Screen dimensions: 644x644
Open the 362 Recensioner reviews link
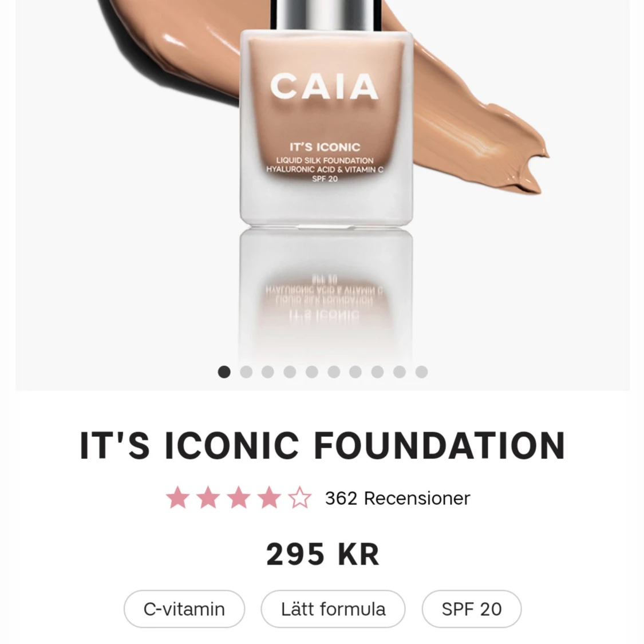point(398,498)
